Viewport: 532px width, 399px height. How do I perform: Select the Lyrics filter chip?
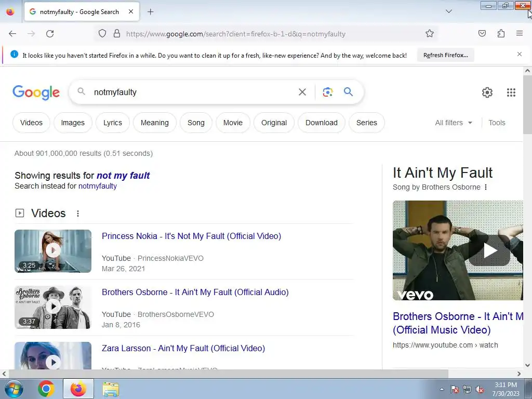click(x=113, y=123)
